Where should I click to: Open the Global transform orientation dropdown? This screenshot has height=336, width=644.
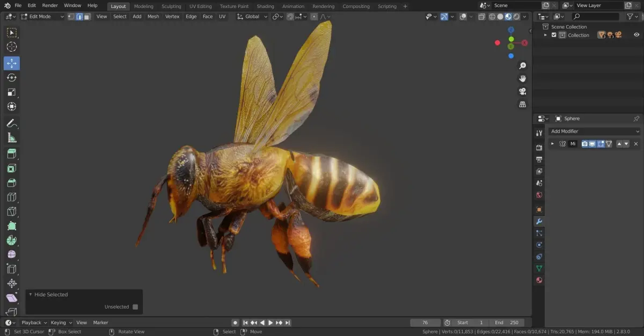pos(252,17)
